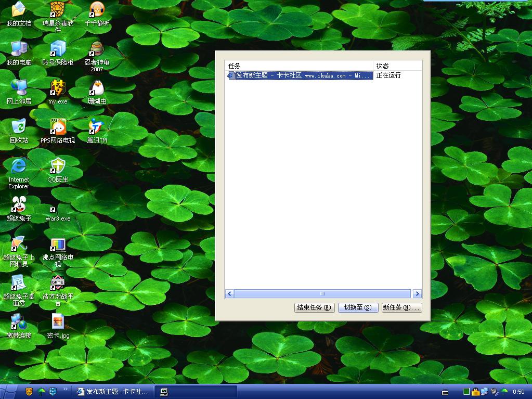Viewport: 532px width, 399px height.
Task: Click the 状态 column header
Action: click(398, 66)
